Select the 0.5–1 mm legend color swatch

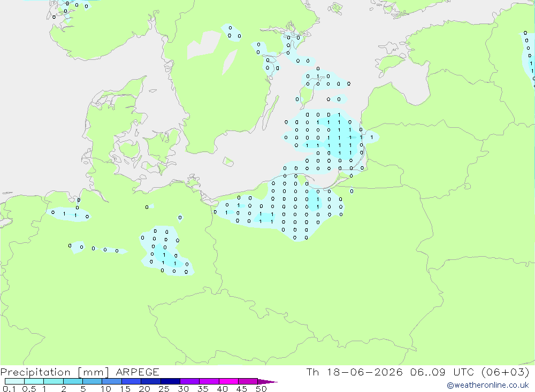click(34, 381)
